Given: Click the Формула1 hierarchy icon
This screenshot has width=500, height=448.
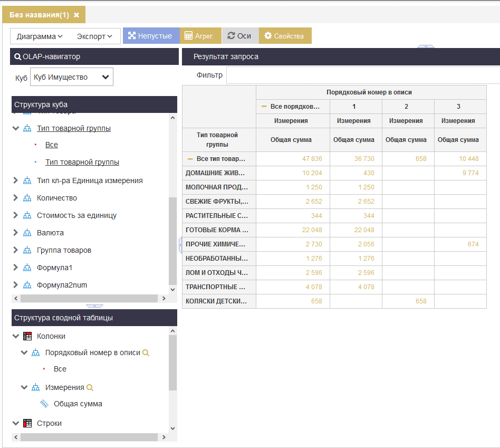Looking at the screenshot, I should (x=27, y=268).
